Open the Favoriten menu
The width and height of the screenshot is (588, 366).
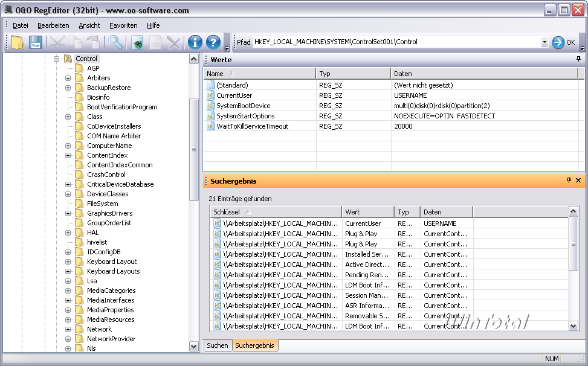point(123,25)
